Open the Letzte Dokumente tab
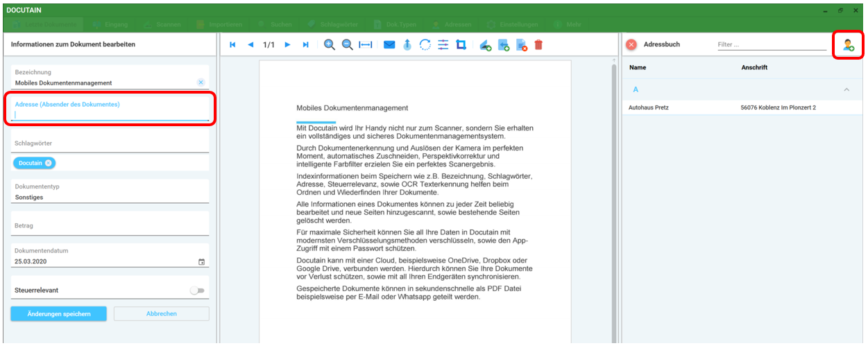The height and width of the screenshot is (348, 868). [45, 24]
